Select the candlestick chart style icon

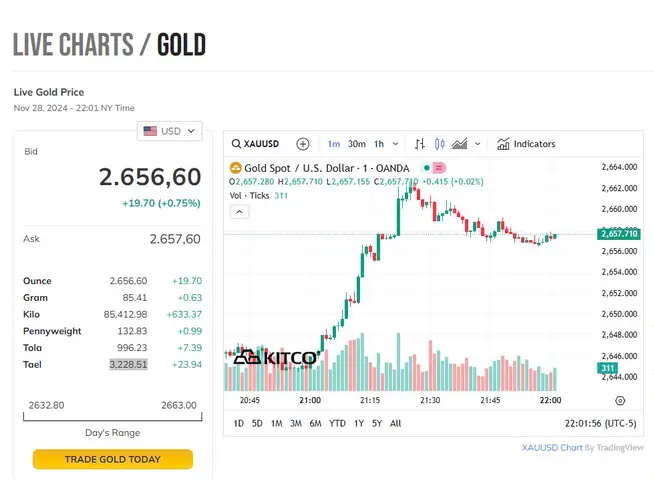[439, 144]
